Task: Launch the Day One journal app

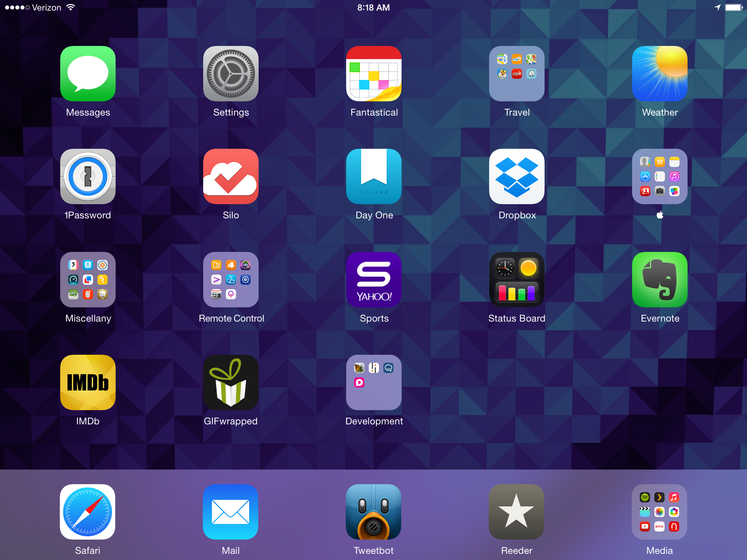Action: pyautogui.click(x=374, y=176)
